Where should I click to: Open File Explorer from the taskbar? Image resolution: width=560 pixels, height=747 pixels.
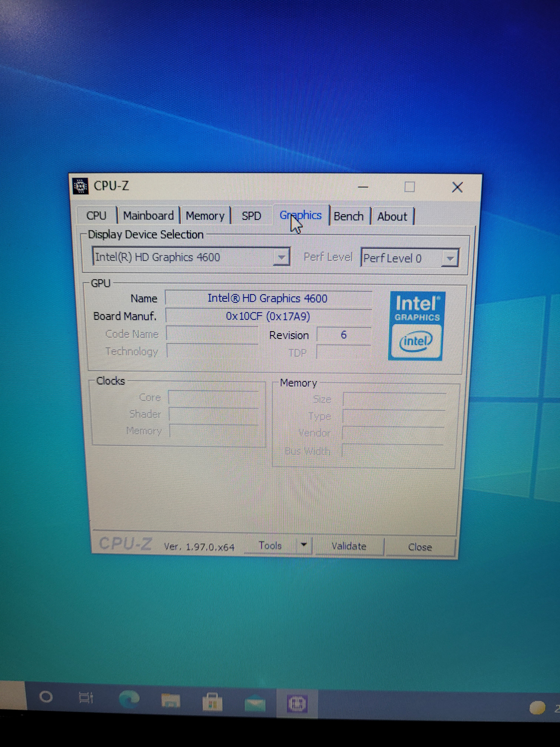171,700
